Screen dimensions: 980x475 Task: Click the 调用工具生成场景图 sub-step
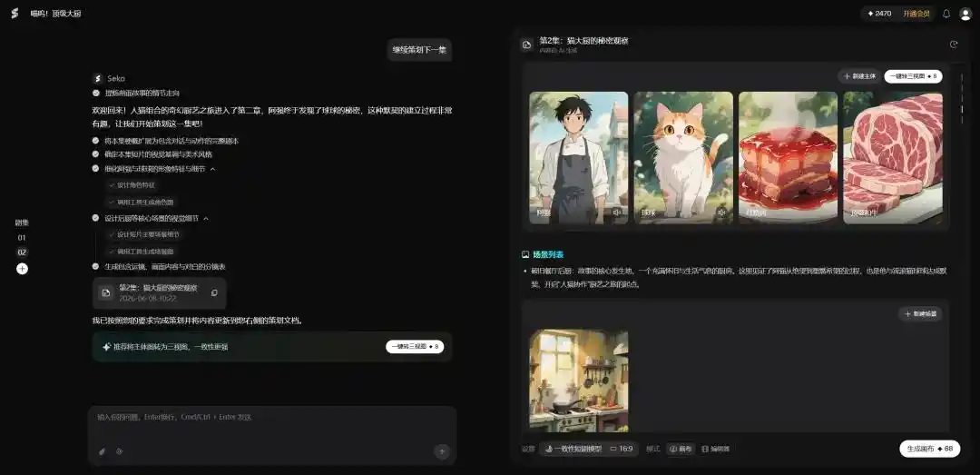tap(143, 251)
